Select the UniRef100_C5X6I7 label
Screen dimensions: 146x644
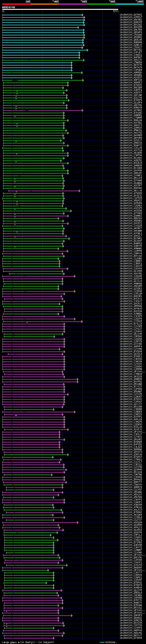click(x=131, y=48)
